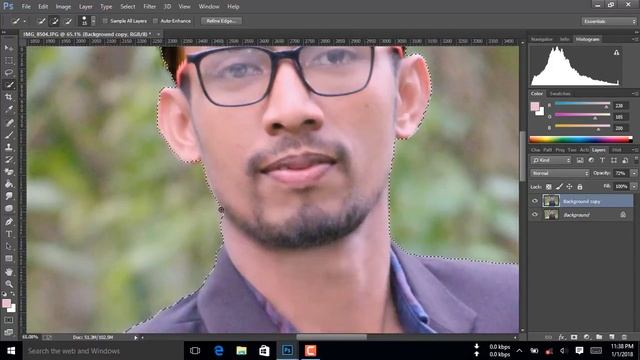The image size is (640, 360).
Task: Open the brush size picker dropdown
Action: [x=93, y=21]
